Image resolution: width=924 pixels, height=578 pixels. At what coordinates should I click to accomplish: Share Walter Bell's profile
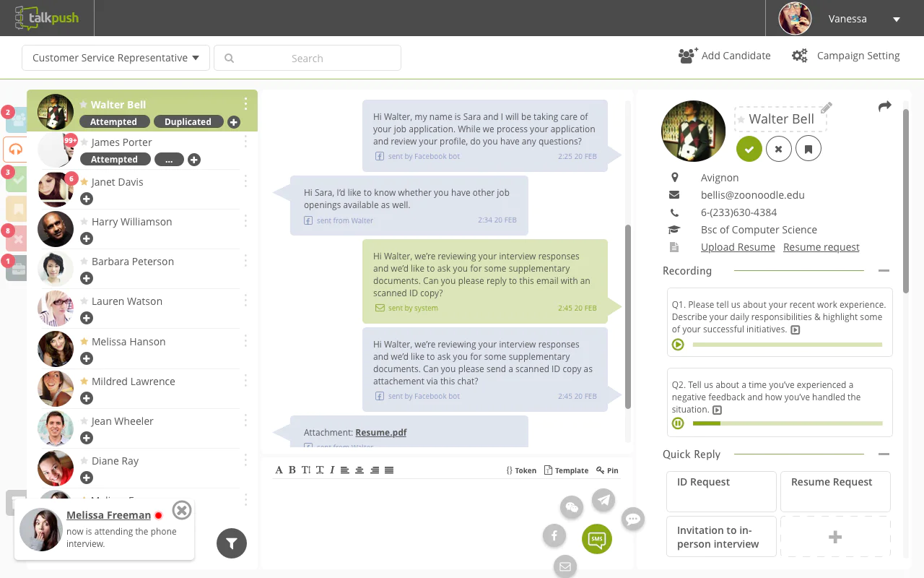(885, 107)
